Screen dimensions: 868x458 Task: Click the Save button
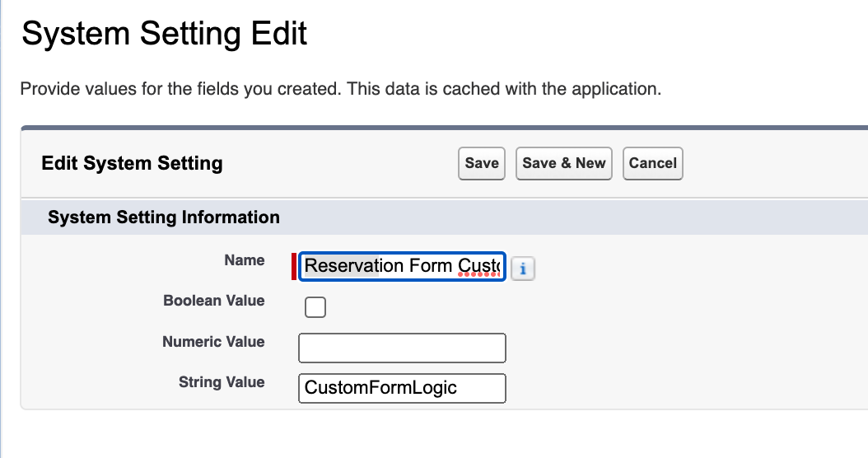pos(481,163)
